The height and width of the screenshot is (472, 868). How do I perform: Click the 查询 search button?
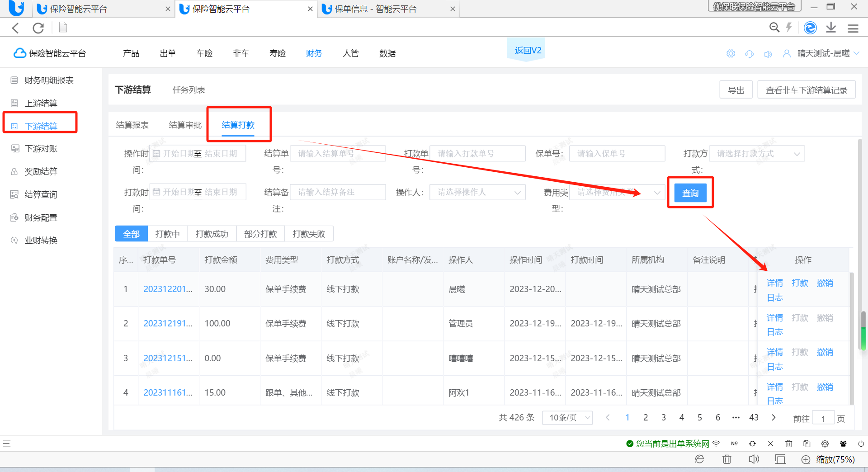(x=690, y=193)
